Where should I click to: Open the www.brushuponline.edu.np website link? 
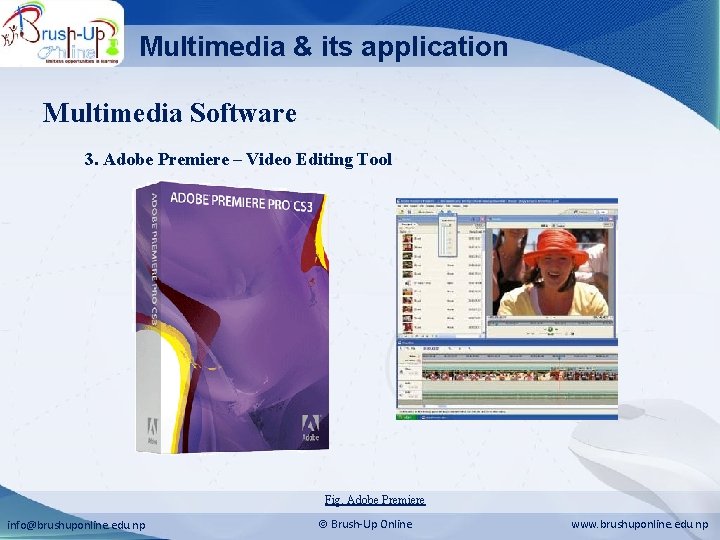640,524
